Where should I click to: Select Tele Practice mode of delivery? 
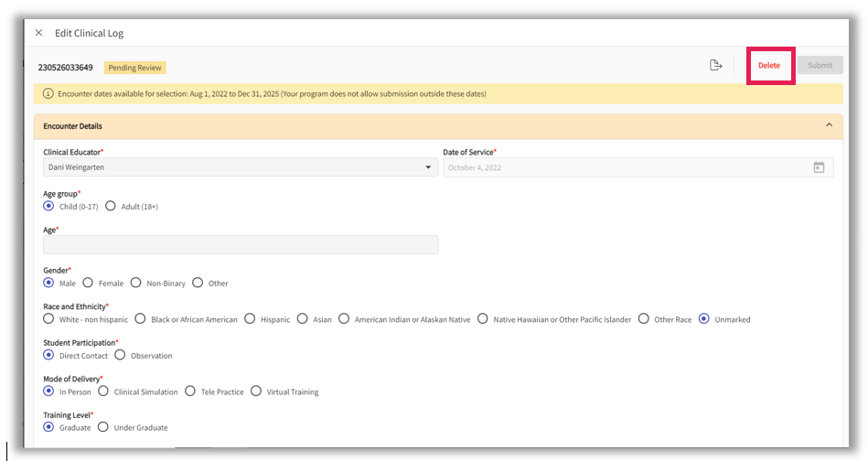(190, 391)
